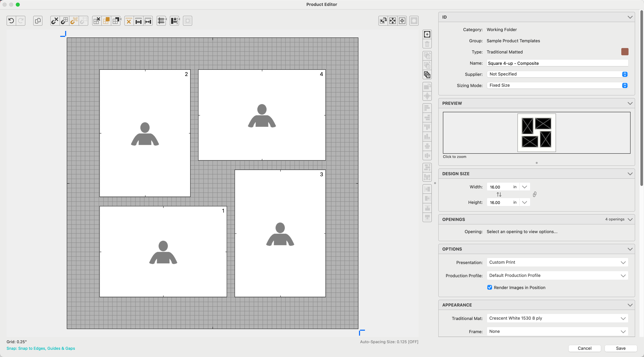This screenshot has height=357, width=644.
Task: Toggle the width-height link chain icon
Action: [x=534, y=194]
